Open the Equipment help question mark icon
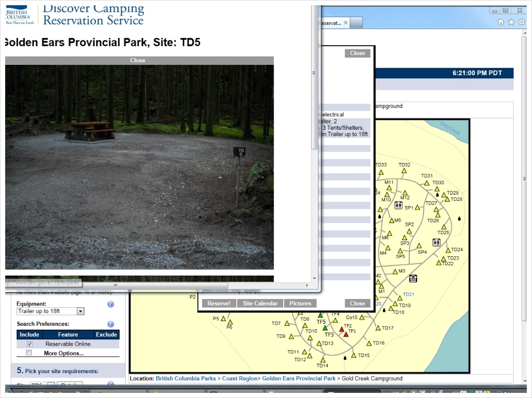 click(110, 305)
